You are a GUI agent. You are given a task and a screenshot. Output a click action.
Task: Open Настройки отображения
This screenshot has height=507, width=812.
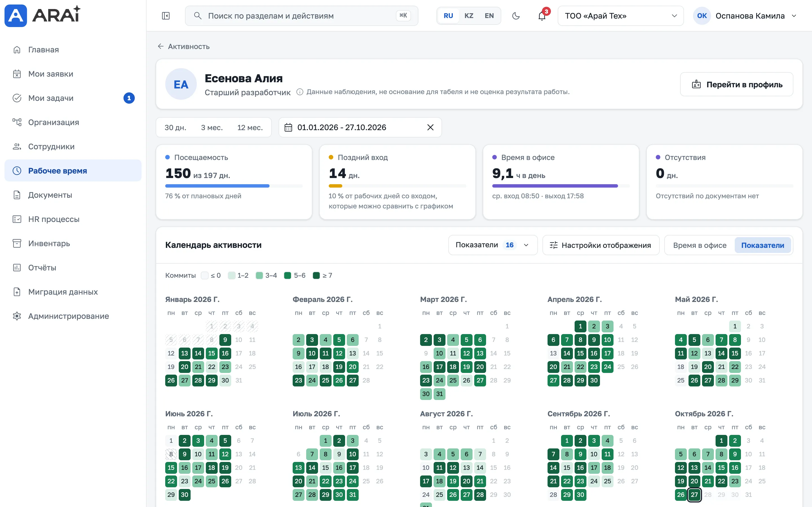tap(601, 245)
